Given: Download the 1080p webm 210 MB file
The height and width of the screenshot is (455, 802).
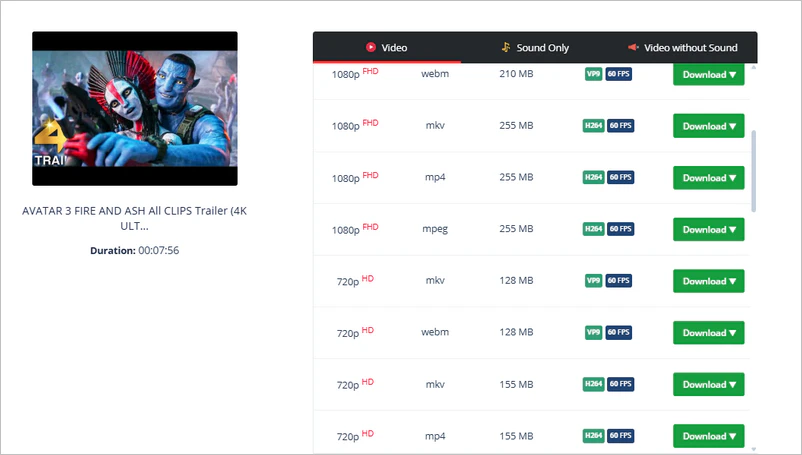Looking at the screenshot, I should click(708, 75).
